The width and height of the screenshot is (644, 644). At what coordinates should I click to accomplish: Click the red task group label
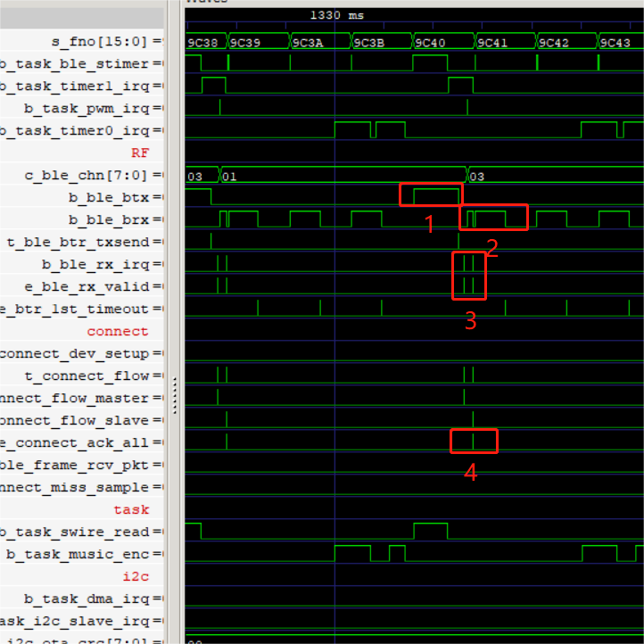tap(131, 509)
